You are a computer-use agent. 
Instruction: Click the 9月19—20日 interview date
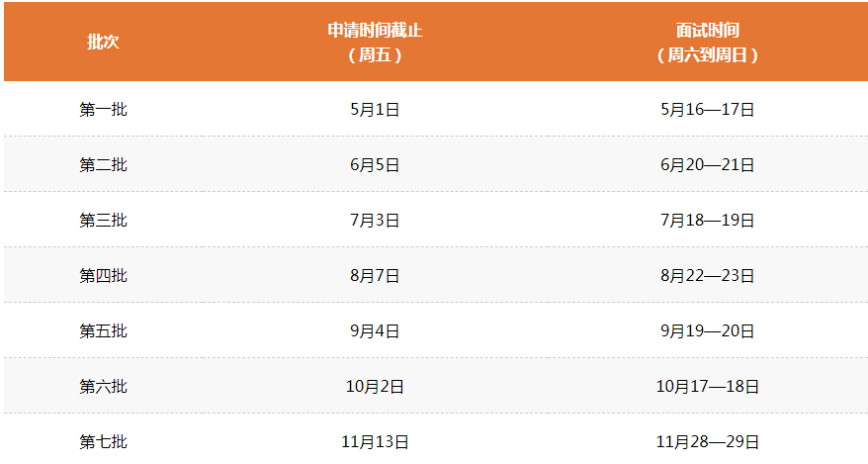[707, 331]
